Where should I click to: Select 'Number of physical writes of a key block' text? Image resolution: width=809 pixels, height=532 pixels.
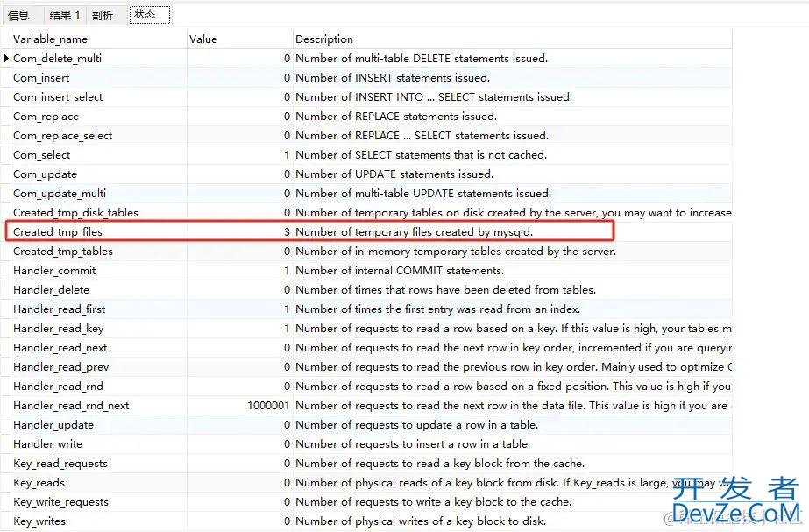[x=421, y=521]
